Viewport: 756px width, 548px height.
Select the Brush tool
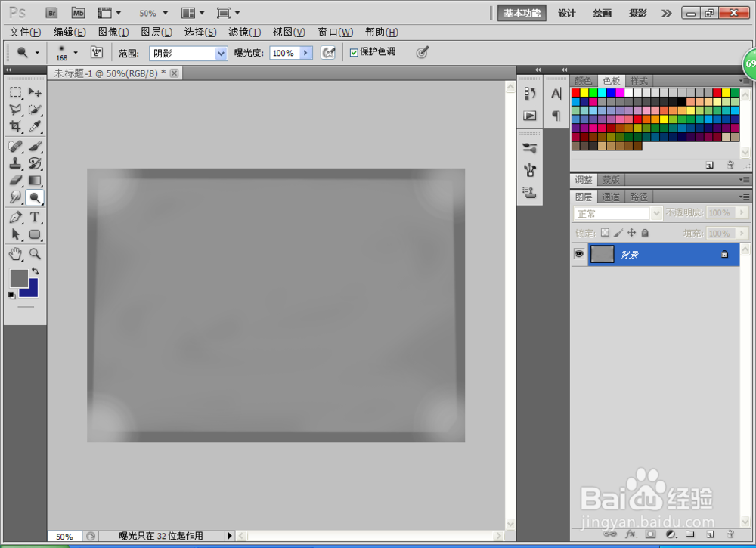click(35, 146)
